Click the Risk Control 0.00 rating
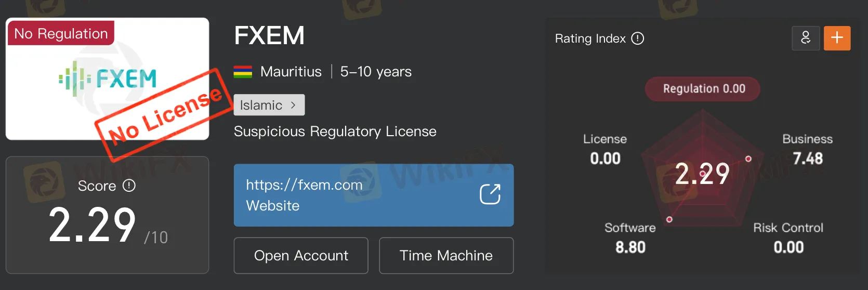 tap(788, 238)
